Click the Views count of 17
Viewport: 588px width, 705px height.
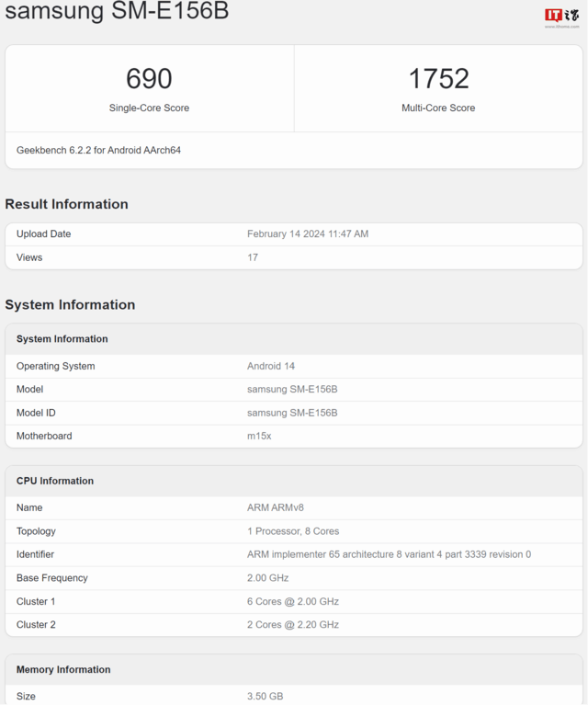(253, 257)
